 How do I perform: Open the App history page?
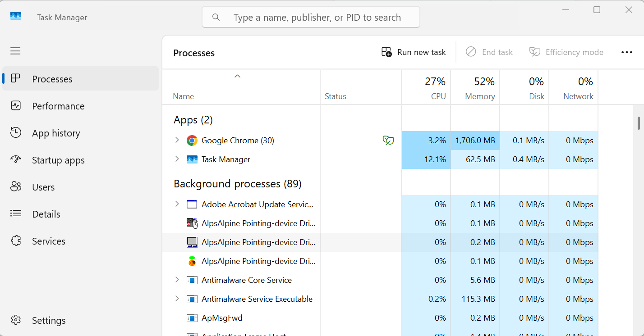coord(81,133)
